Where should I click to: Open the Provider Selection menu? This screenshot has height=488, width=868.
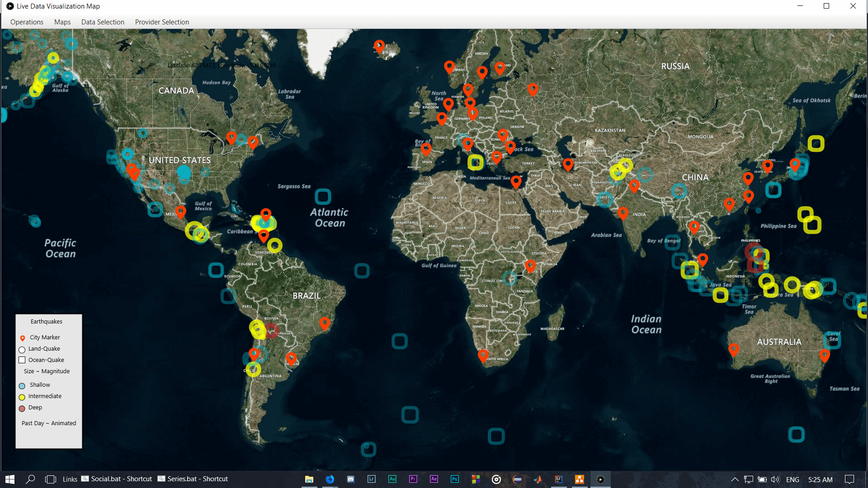162,22
